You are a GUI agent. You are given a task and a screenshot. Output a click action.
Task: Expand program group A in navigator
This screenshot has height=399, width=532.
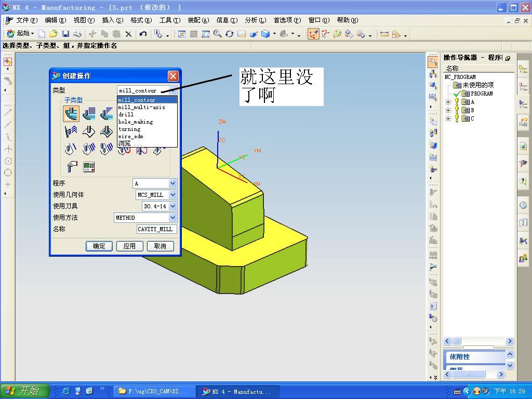(448, 102)
